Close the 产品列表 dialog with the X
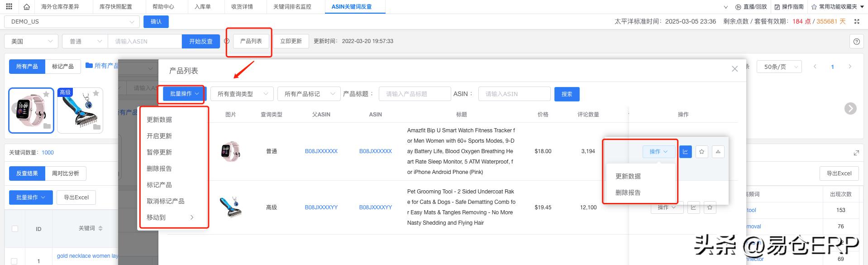 (734, 69)
